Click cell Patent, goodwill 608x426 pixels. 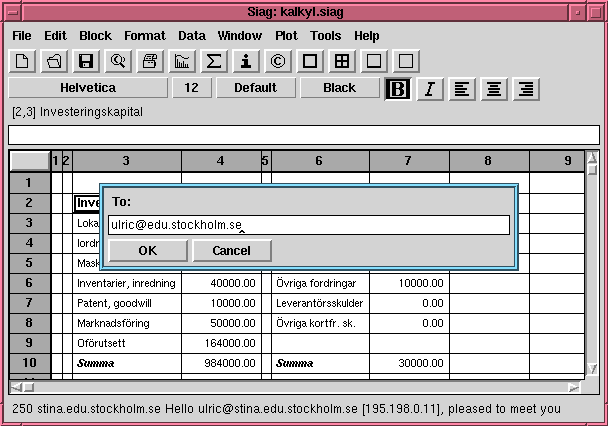[x=127, y=303]
